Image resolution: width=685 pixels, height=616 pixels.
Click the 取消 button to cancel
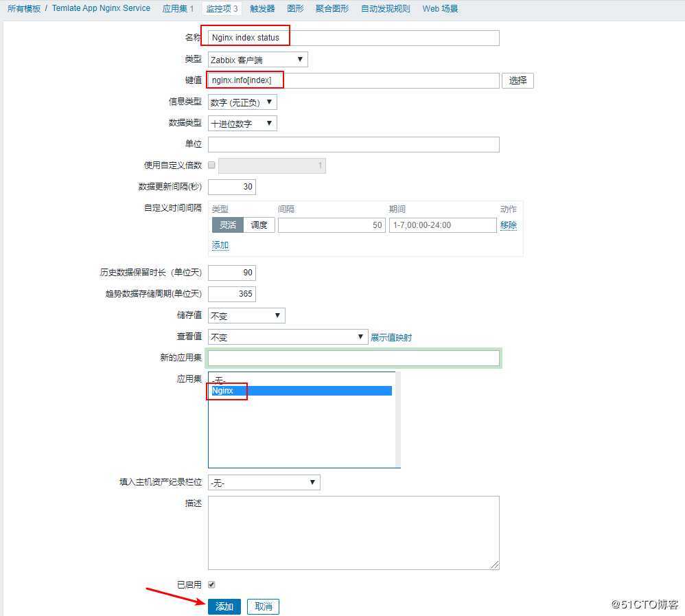point(263,606)
